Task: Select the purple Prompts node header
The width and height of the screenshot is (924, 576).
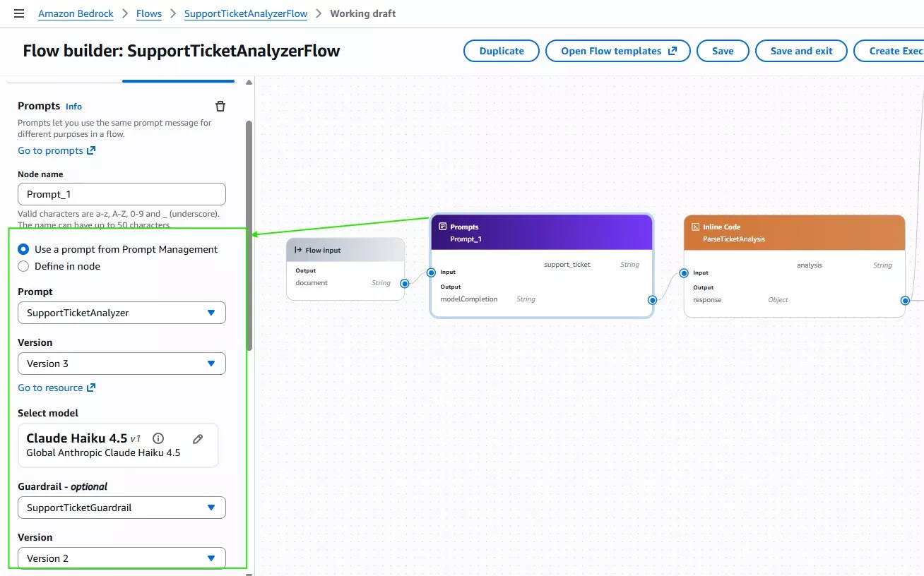Action: click(542, 232)
